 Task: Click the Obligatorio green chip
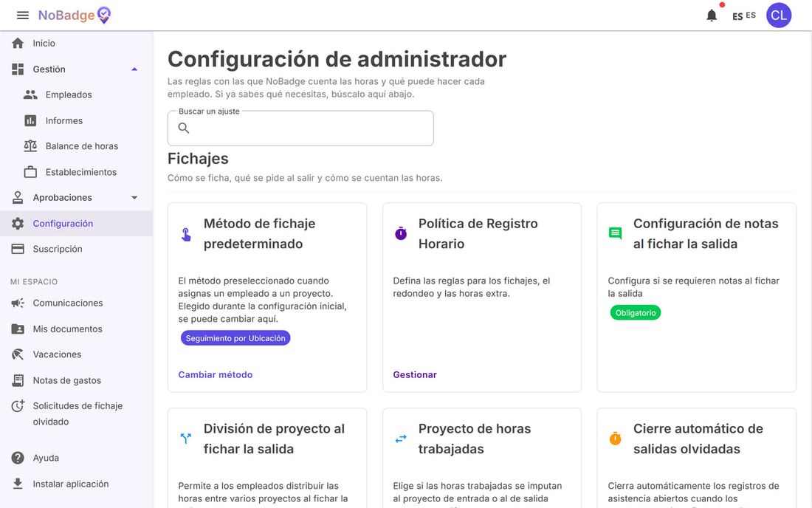click(x=636, y=313)
